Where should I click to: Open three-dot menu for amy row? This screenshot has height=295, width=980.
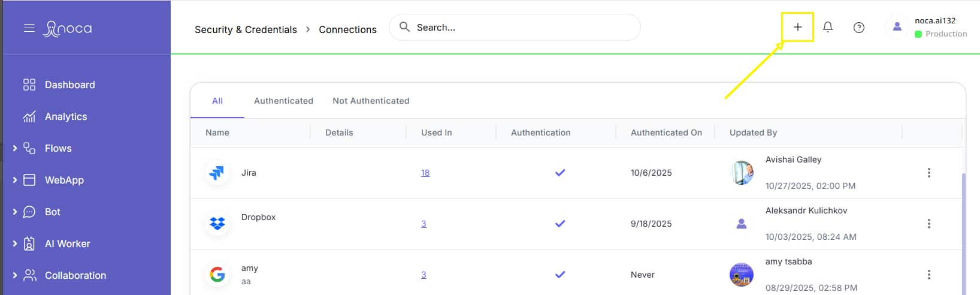[x=928, y=275]
